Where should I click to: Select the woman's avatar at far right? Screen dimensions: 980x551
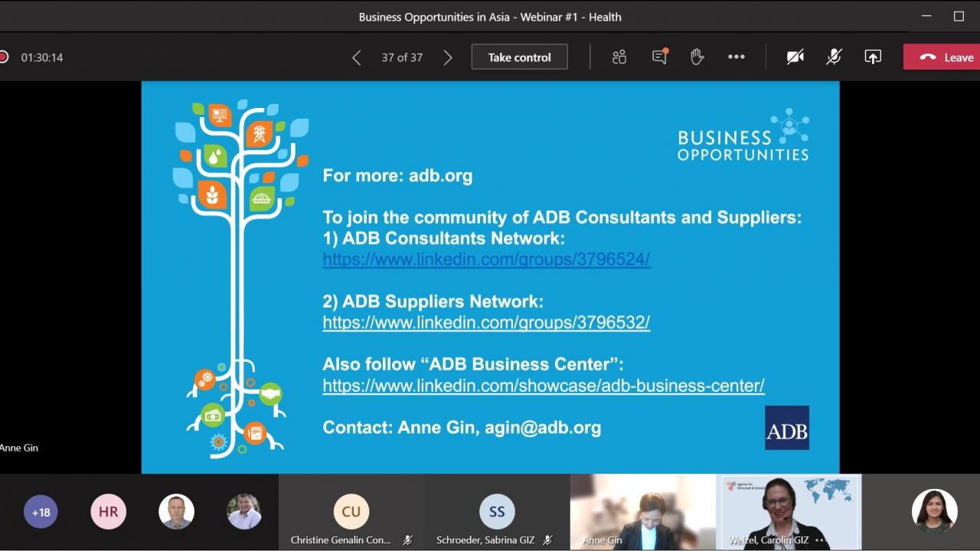coord(934,511)
